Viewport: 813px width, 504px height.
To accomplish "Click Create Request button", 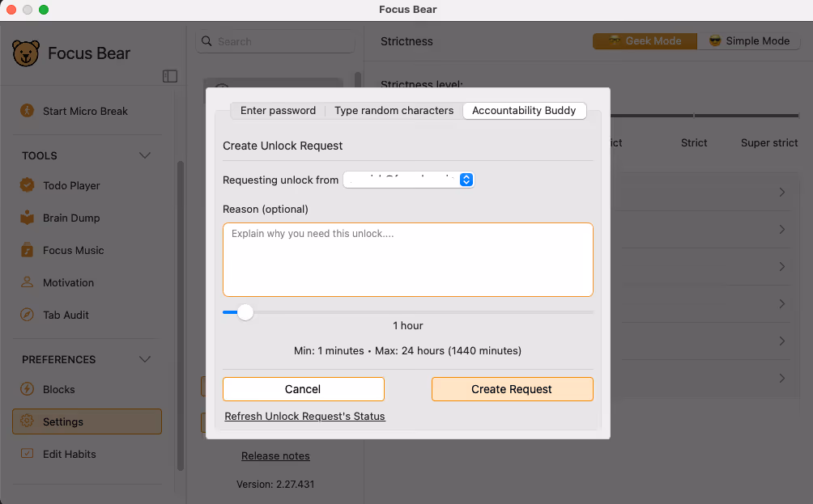I will [513, 389].
